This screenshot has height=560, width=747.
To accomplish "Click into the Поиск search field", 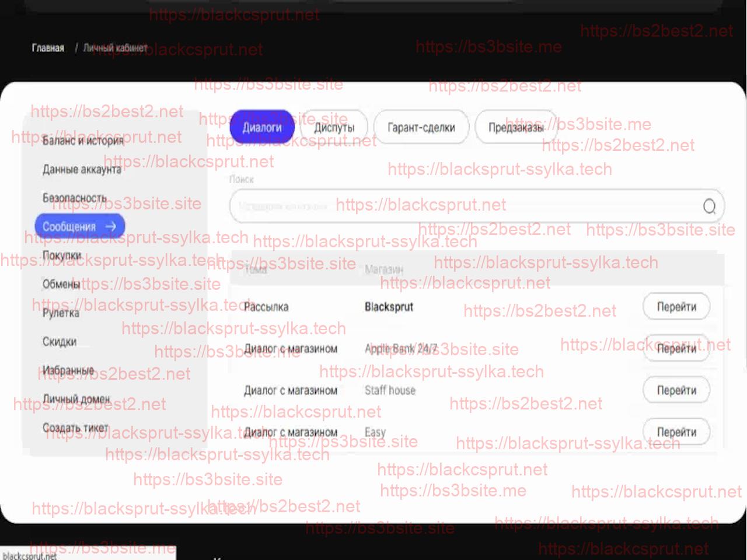I will click(477, 206).
